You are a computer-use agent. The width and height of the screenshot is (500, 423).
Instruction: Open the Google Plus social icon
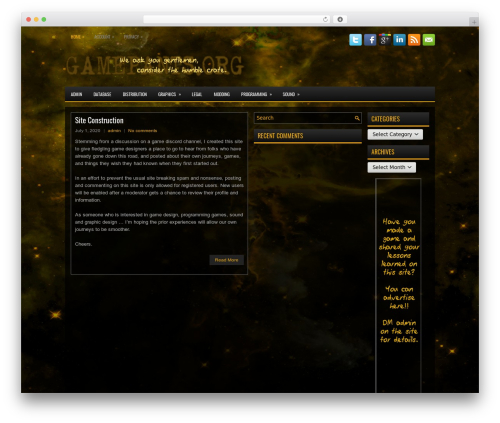(x=385, y=40)
